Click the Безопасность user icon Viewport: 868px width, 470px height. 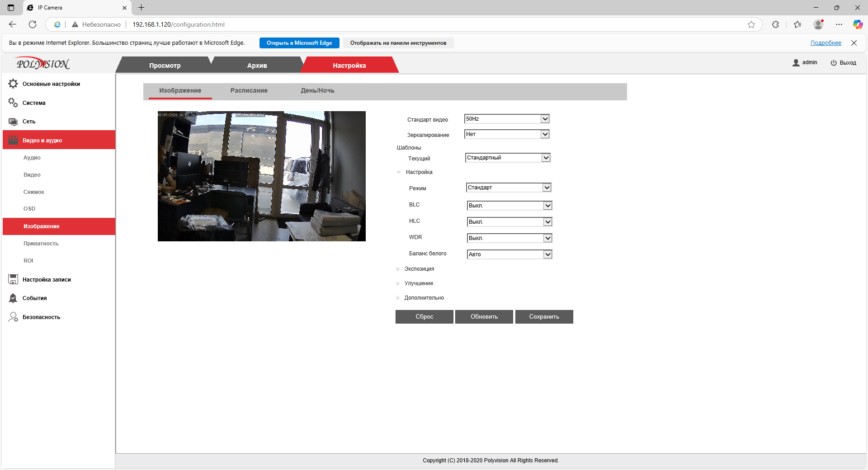pos(13,317)
